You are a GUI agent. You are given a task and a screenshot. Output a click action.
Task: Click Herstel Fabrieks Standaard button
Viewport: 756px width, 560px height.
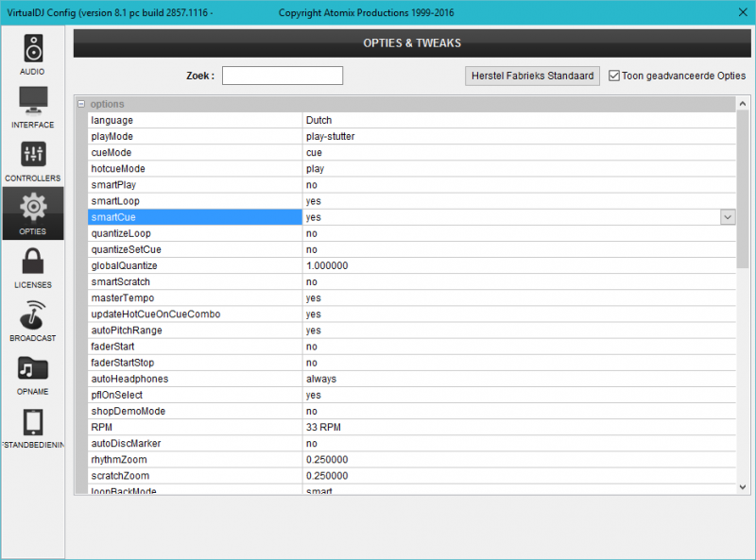[x=532, y=76]
